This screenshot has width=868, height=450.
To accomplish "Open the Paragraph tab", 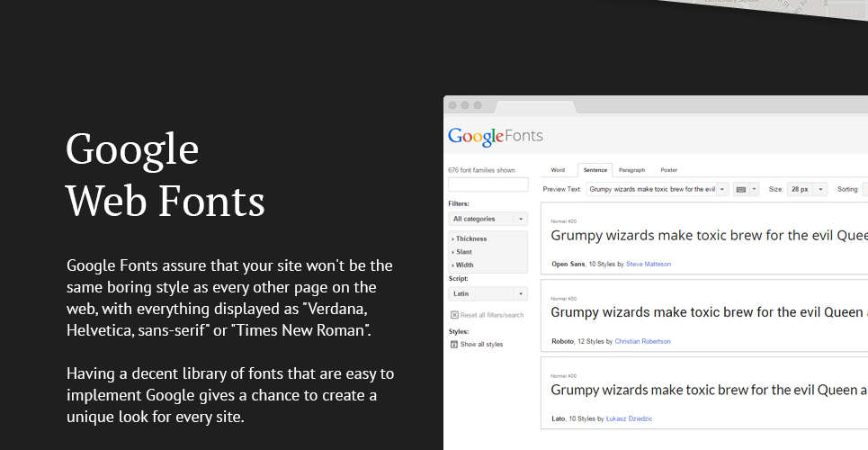I will 631,170.
